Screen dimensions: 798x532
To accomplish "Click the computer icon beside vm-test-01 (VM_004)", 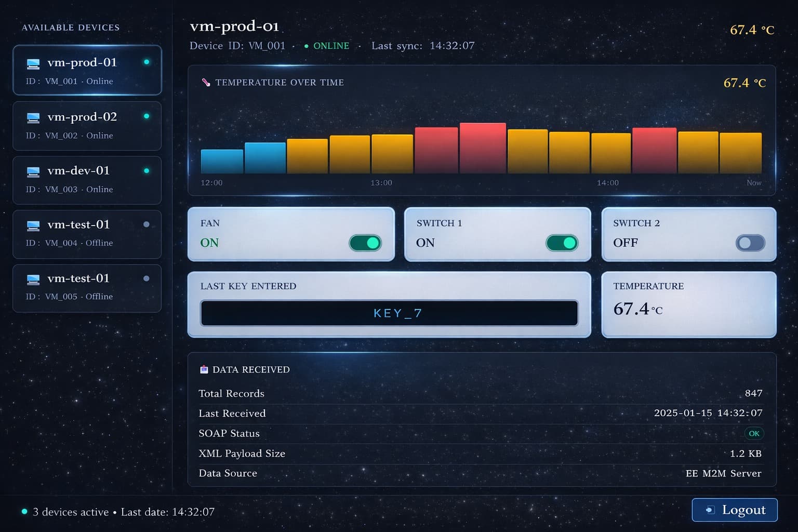I will [33, 225].
